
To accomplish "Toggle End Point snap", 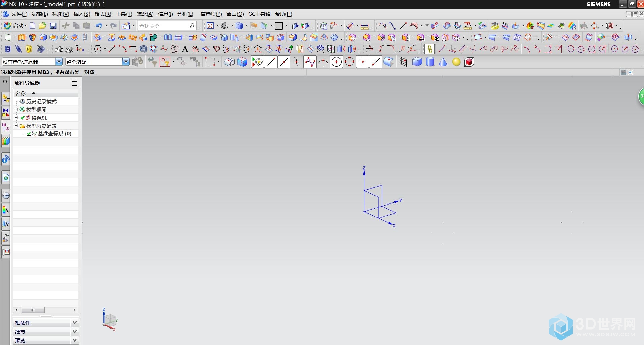I will coord(271,62).
